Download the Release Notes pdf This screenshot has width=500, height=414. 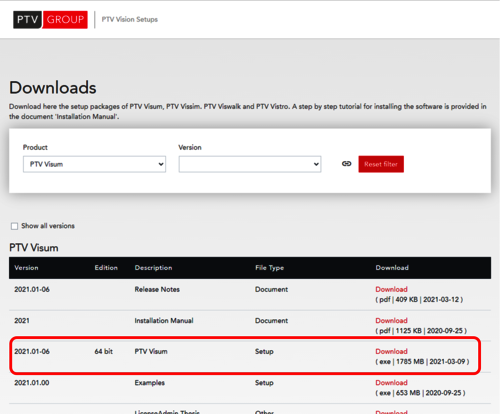[x=391, y=289]
